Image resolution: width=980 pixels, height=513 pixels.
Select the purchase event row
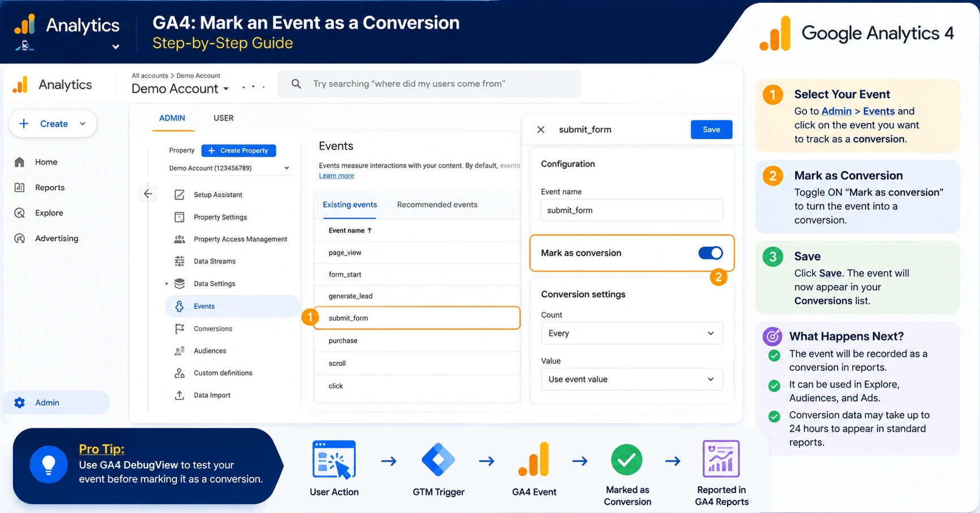(x=417, y=340)
